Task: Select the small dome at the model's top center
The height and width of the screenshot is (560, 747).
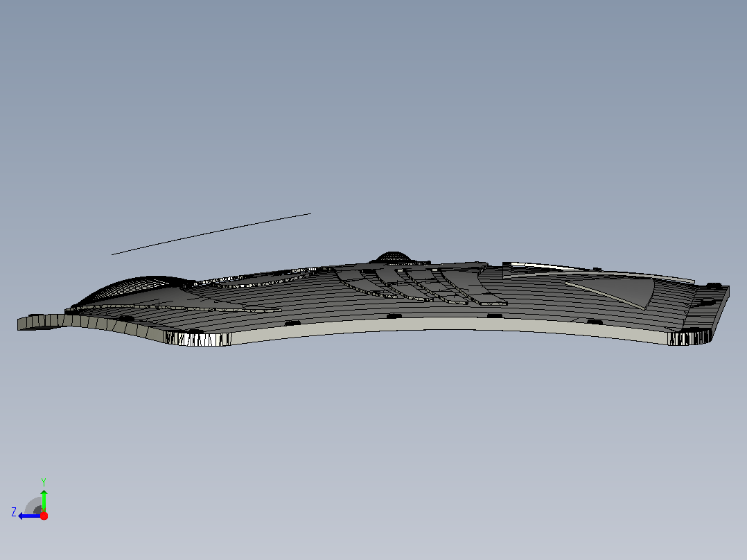Action: pos(394,257)
